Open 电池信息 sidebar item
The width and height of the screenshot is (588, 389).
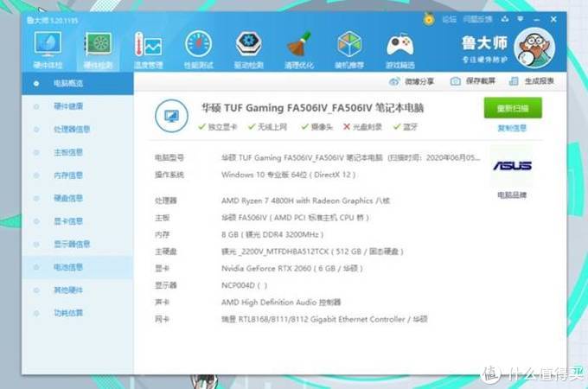click(68, 266)
